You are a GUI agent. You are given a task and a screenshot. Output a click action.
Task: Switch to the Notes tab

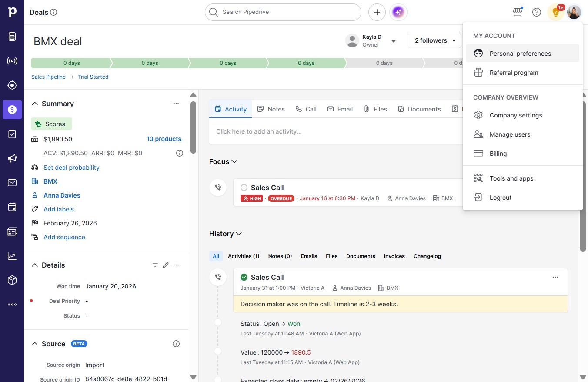(x=271, y=109)
